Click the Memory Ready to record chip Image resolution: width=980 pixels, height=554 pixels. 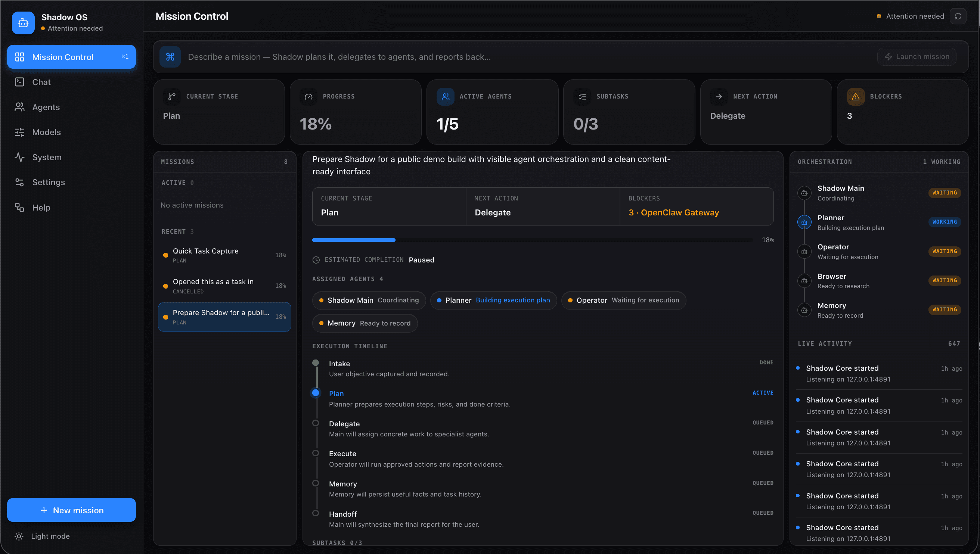tap(365, 323)
